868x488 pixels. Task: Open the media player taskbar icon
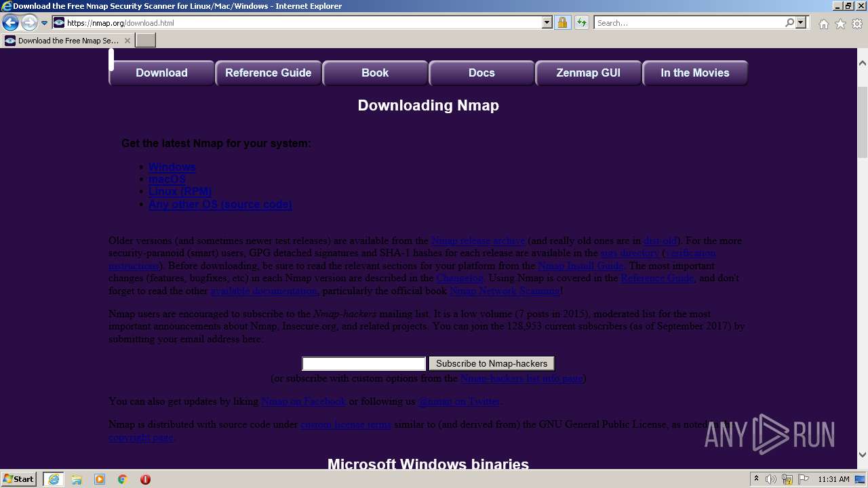click(x=100, y=479)
